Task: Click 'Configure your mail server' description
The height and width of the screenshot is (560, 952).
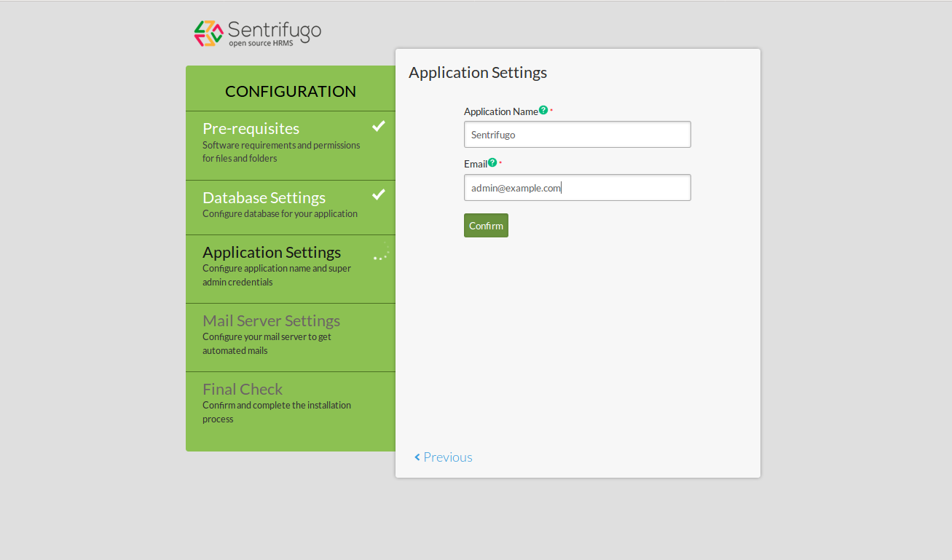Action: 267,343
